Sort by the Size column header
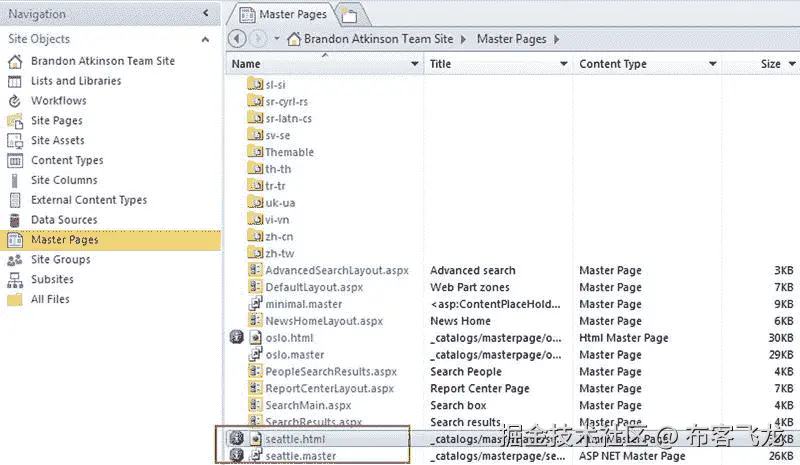800x465 pixels. pyautogui.click(x=770, y=64)
